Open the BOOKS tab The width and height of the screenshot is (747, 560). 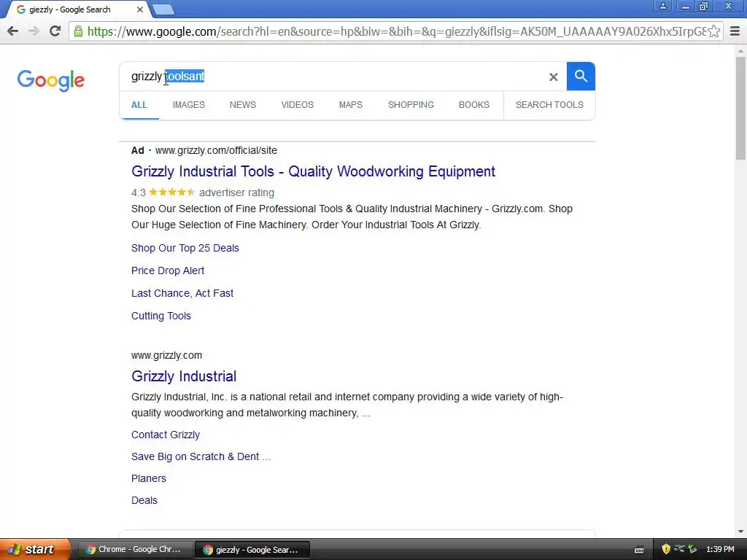(474, 105)
